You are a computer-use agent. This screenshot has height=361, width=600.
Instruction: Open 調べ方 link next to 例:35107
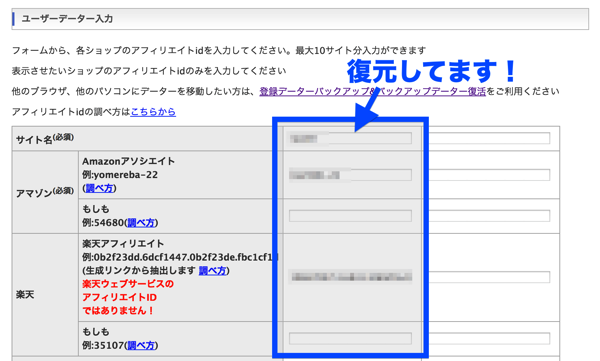point(141,345)
